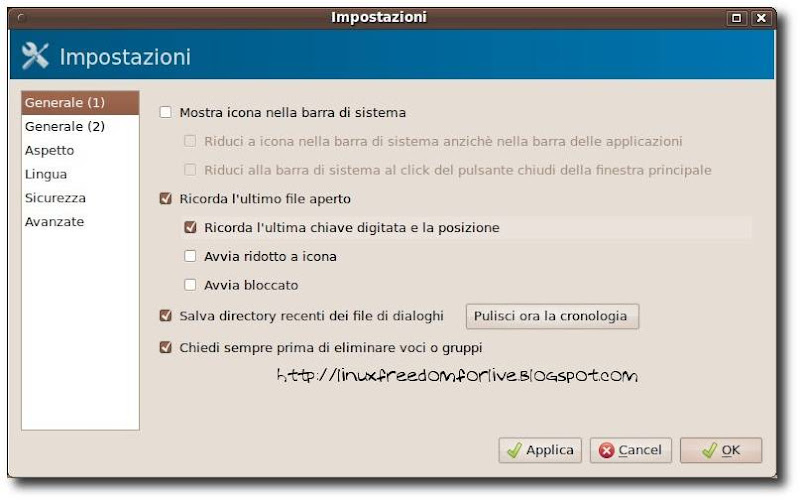Toggle Ricorda l'ultima chiave digitata e la posizione

click(190, 228)
